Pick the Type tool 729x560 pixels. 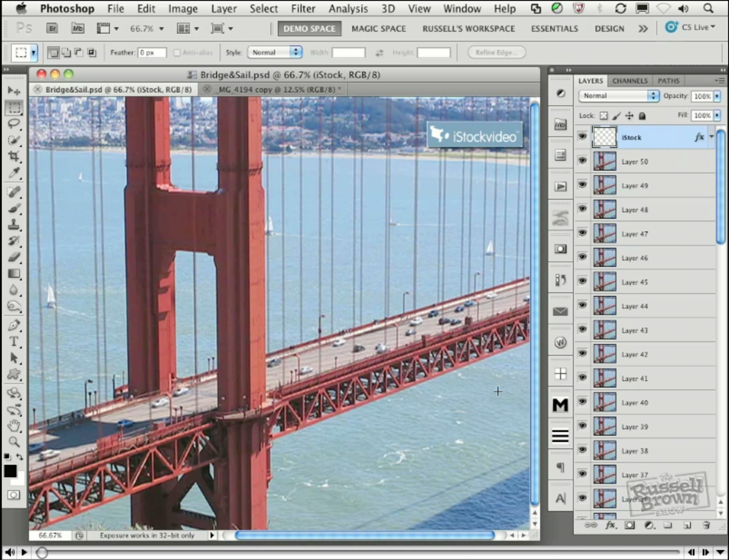coord(14,341)
